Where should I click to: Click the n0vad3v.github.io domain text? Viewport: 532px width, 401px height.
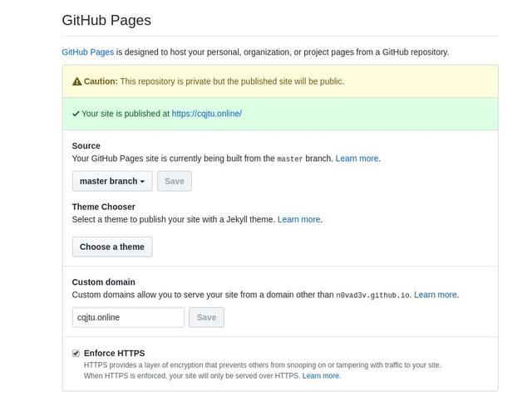coord(372,295)
